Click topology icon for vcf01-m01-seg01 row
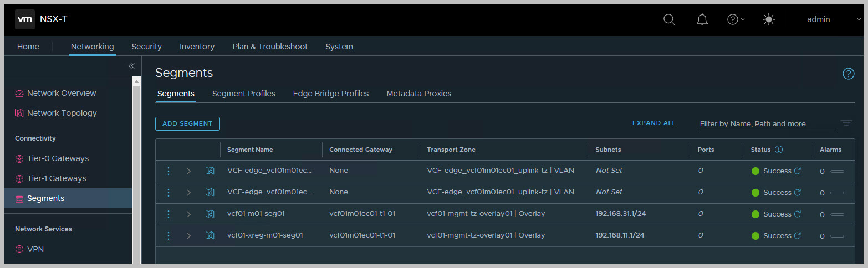 coord(210,214)
